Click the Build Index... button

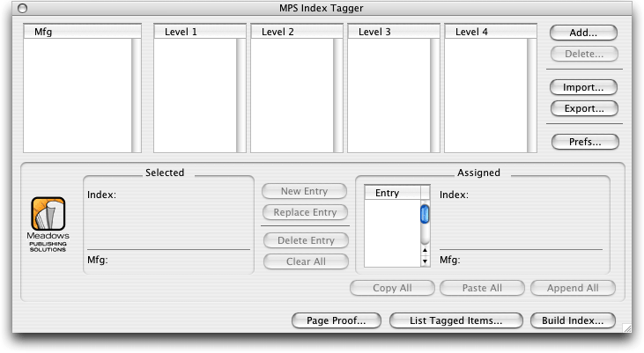point(573,320)
